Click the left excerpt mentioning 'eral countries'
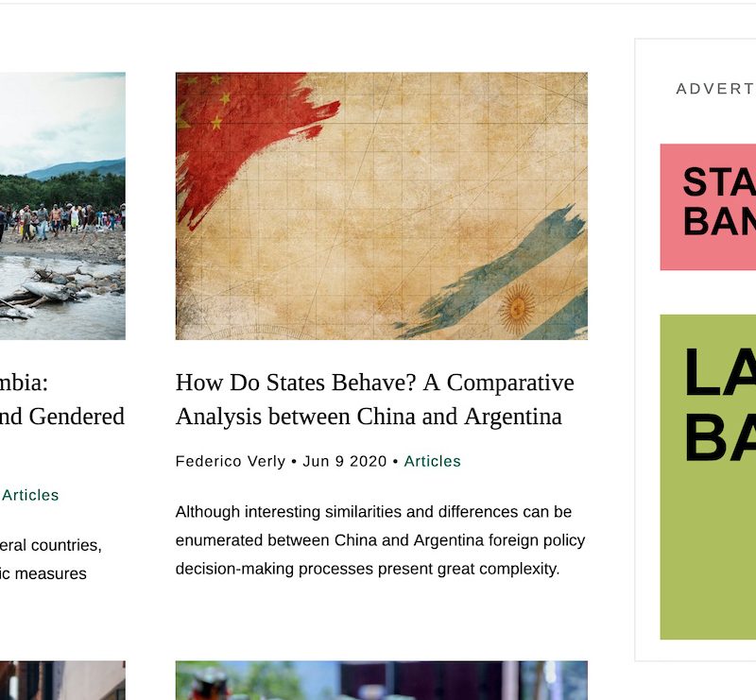756x700 pixels. point(51,559)
